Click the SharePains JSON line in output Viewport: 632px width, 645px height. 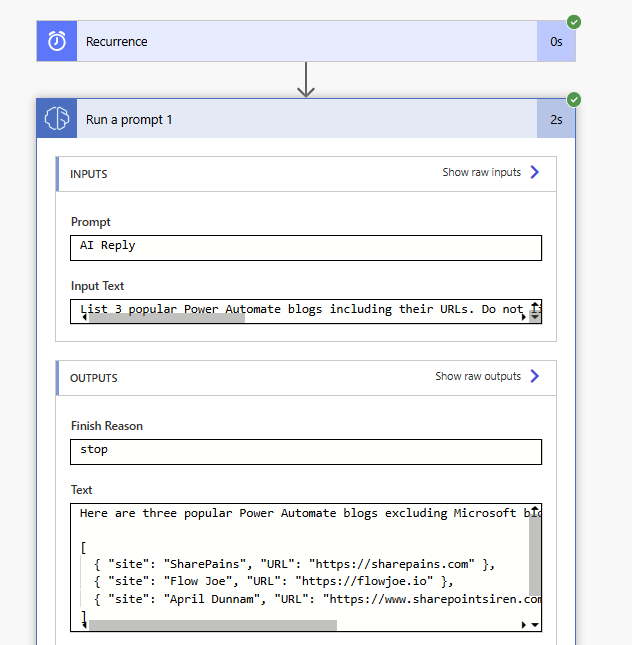295,564
